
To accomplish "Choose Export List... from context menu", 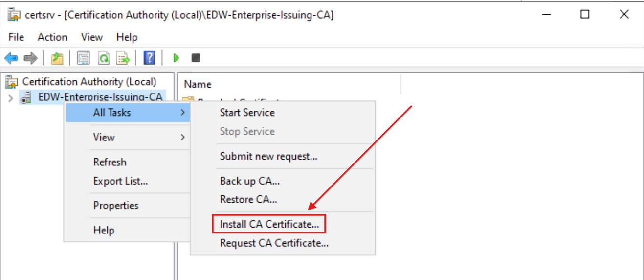I will click(x=127, y=181).
